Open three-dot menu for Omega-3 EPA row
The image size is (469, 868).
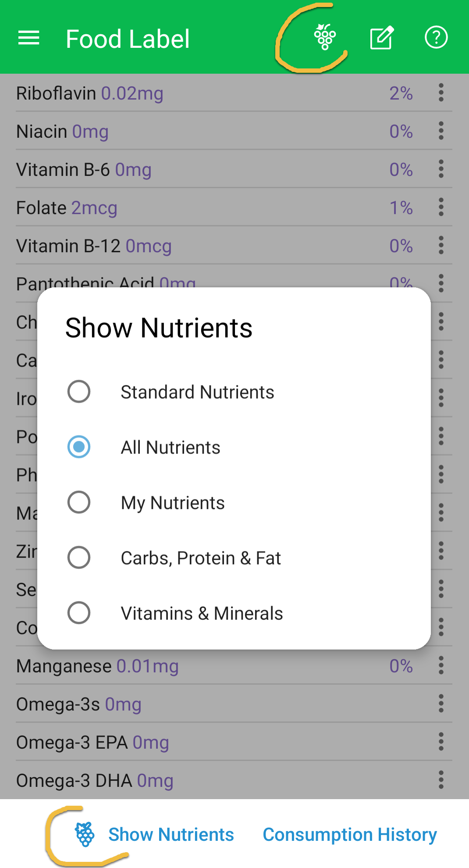(x=441, y=742)
